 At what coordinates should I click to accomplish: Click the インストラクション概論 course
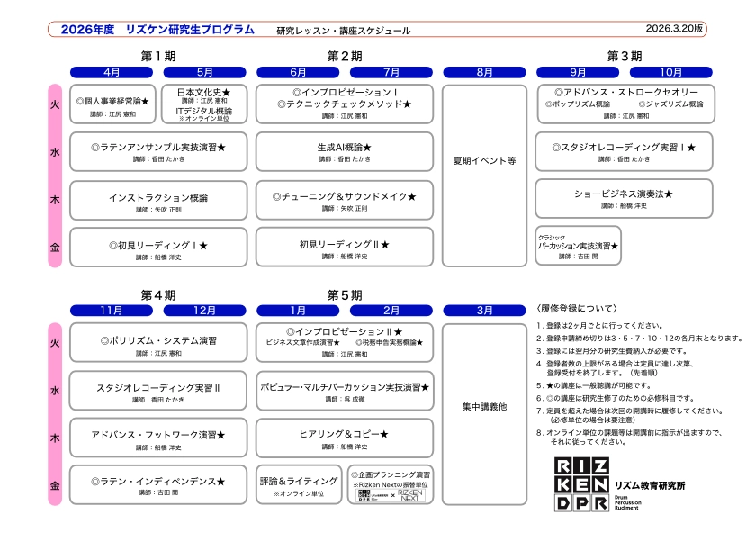(x=158, y=202)
